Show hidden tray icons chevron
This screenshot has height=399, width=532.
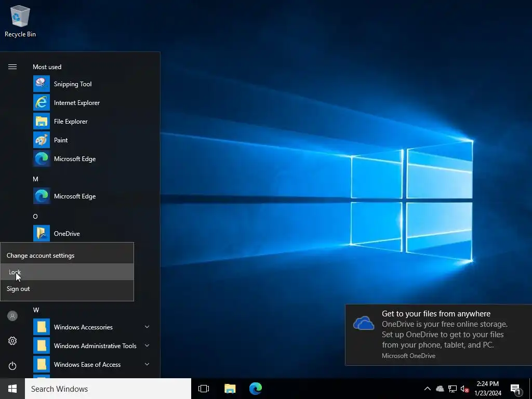coord(428,389)
